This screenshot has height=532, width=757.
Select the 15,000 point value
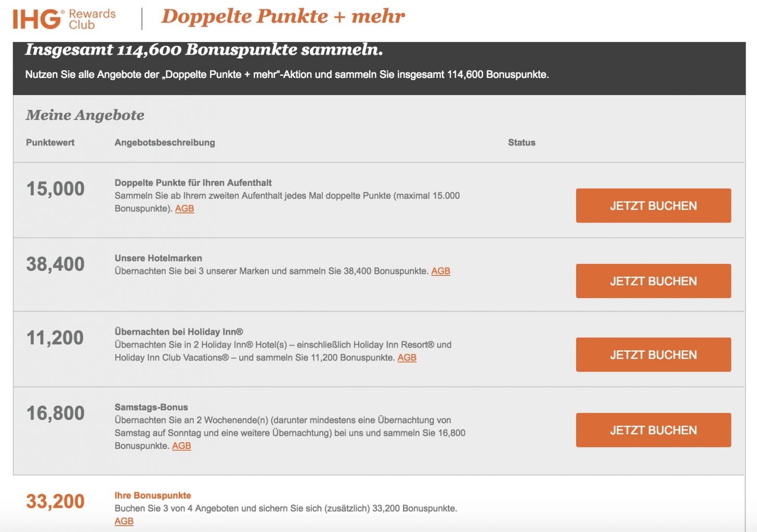coord(55,189)
